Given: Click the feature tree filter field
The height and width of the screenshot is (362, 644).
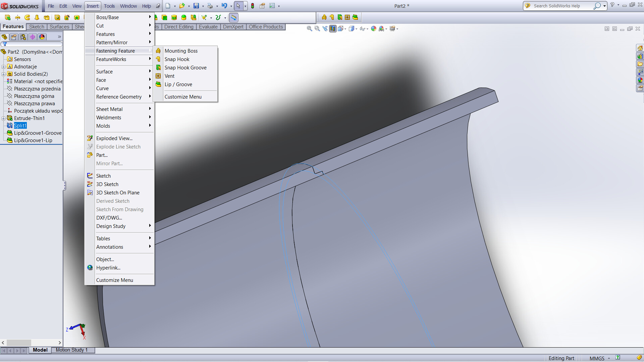Looking at the screenshot, I should point(32,44).
